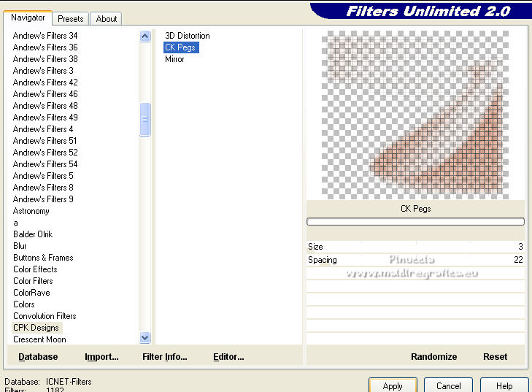The width and height of the screenshot is (532, 392).
Task: Select the 'a' category
Action: [15, 223]
